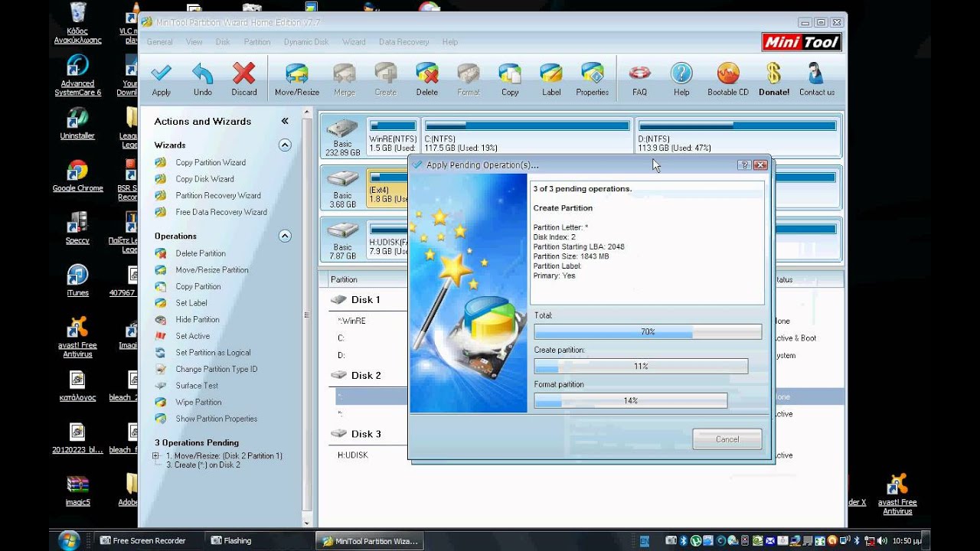Choose Set Active operation
980x551 pixels.
(192, 336)
